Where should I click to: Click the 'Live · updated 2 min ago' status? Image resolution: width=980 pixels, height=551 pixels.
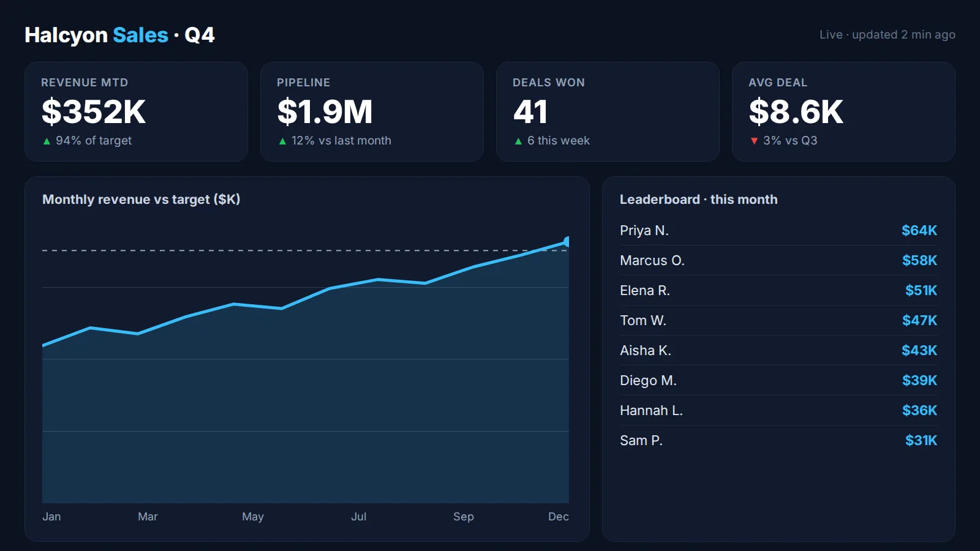tap(888, 35)
